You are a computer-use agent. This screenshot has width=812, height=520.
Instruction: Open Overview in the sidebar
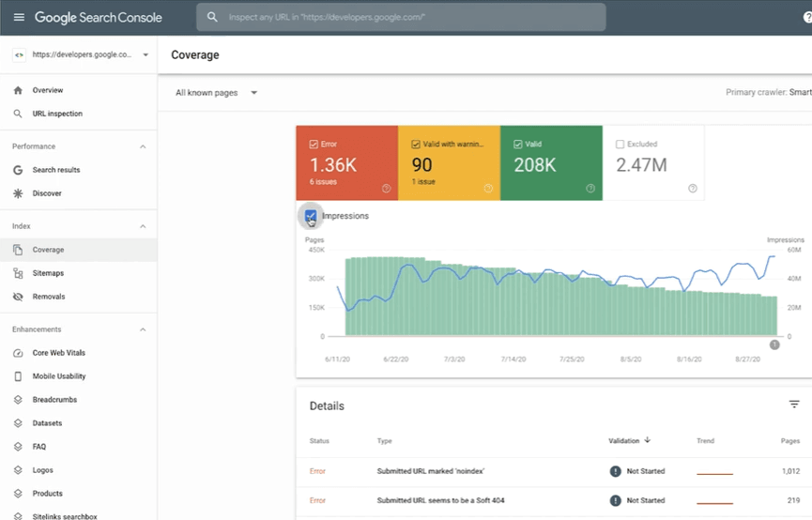pyautogui.click(x=48, y=90)
